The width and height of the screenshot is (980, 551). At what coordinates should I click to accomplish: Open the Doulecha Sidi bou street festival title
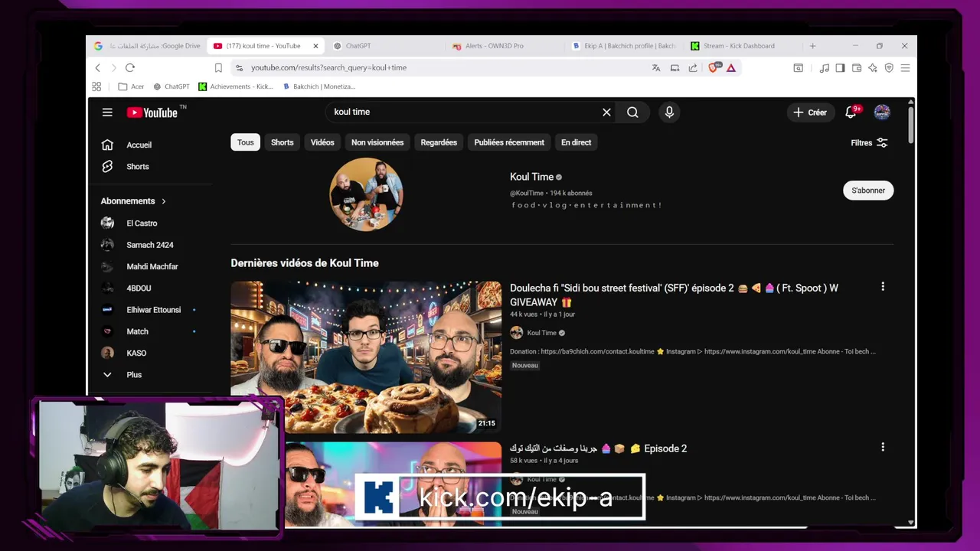(x=674, y=295)
